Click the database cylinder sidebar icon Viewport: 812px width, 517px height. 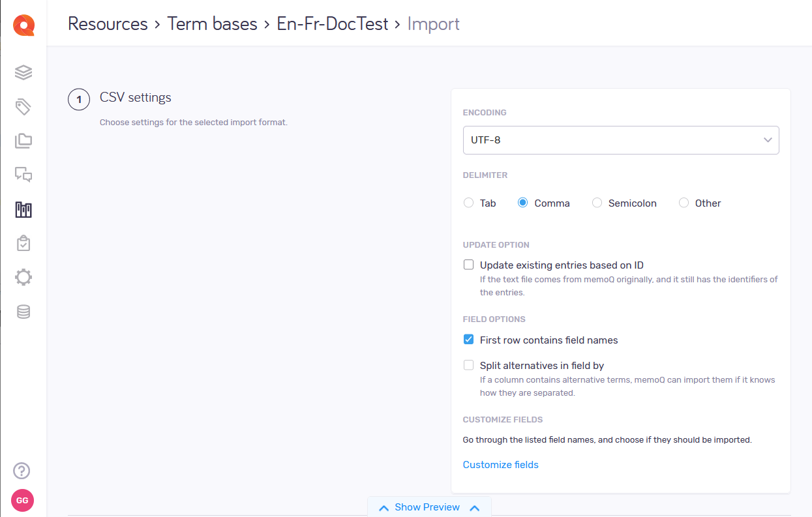pos(23,312)
